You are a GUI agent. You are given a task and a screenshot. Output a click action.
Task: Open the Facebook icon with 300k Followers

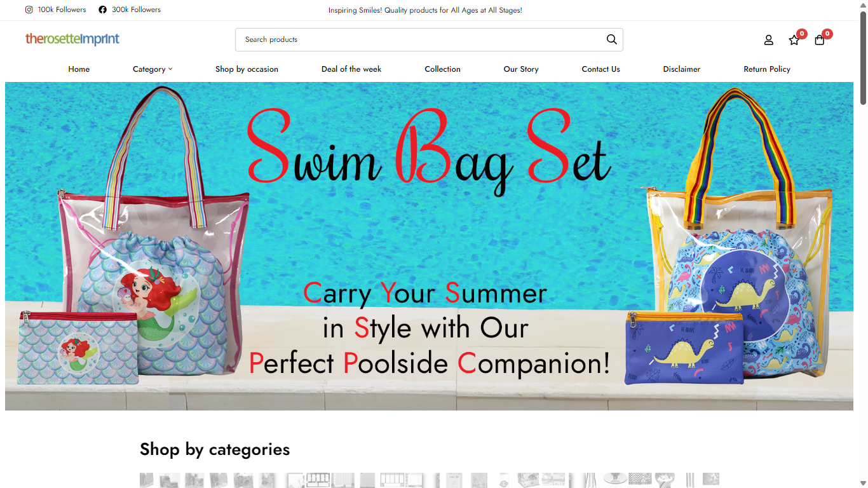tap(102, 10)
